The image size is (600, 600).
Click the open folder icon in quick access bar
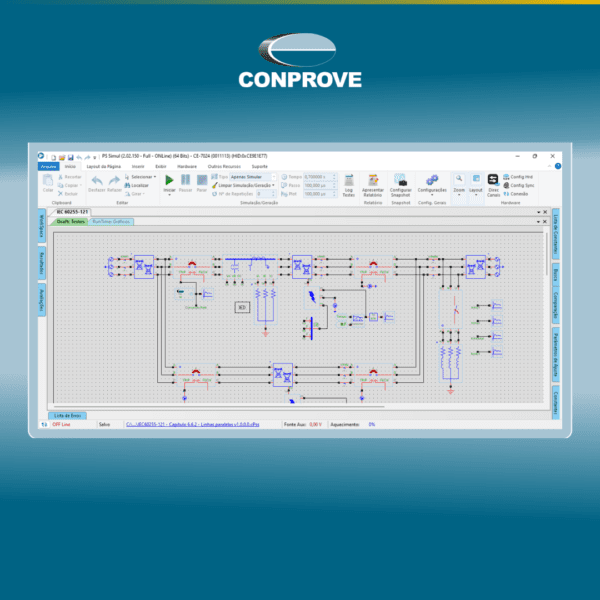(x=62, y=157)
